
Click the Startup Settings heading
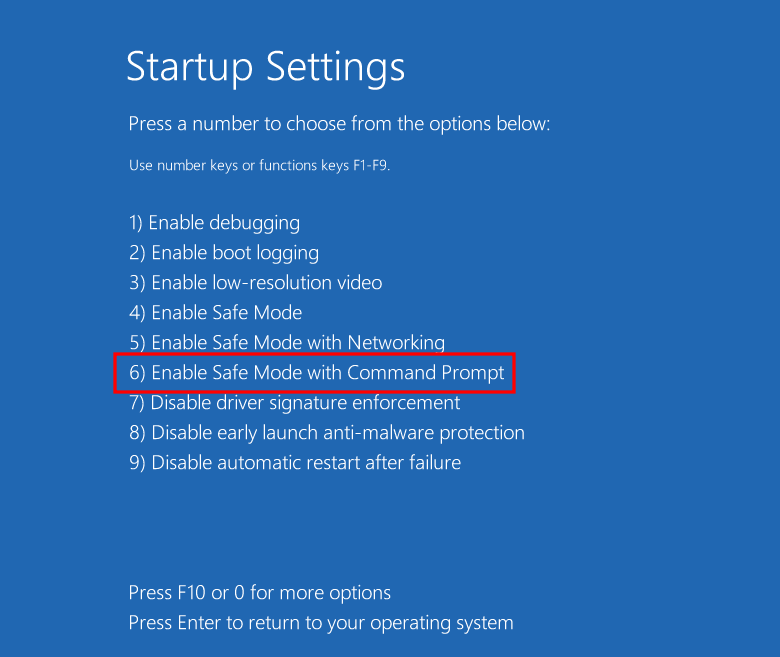coord(265,67)
